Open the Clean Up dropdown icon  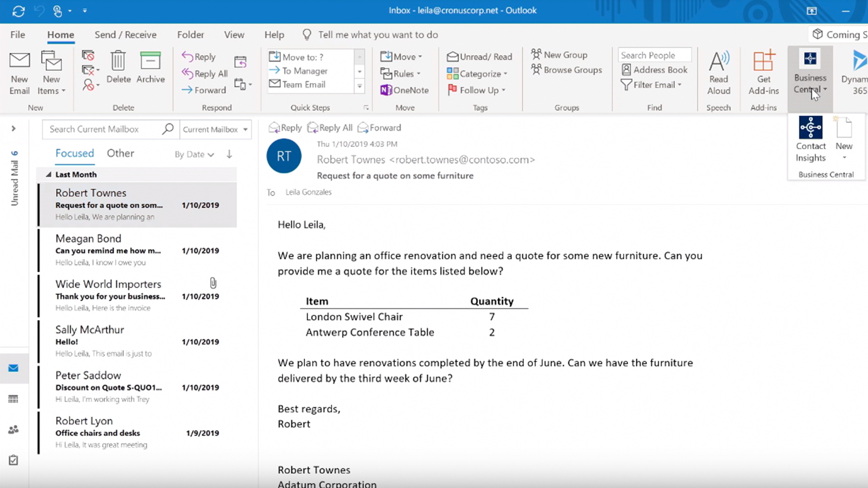tap(90, 70)
